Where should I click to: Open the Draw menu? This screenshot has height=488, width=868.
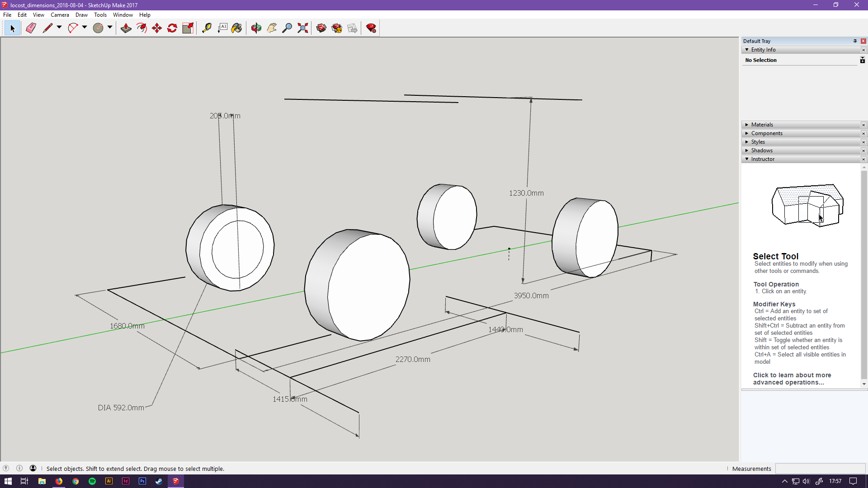coord(81,15)
